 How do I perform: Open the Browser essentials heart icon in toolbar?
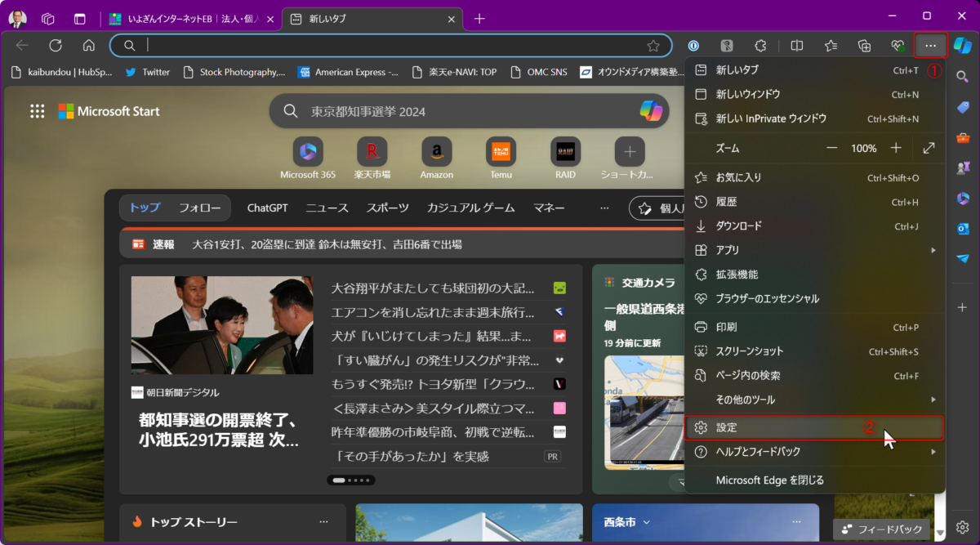(898, 46)
